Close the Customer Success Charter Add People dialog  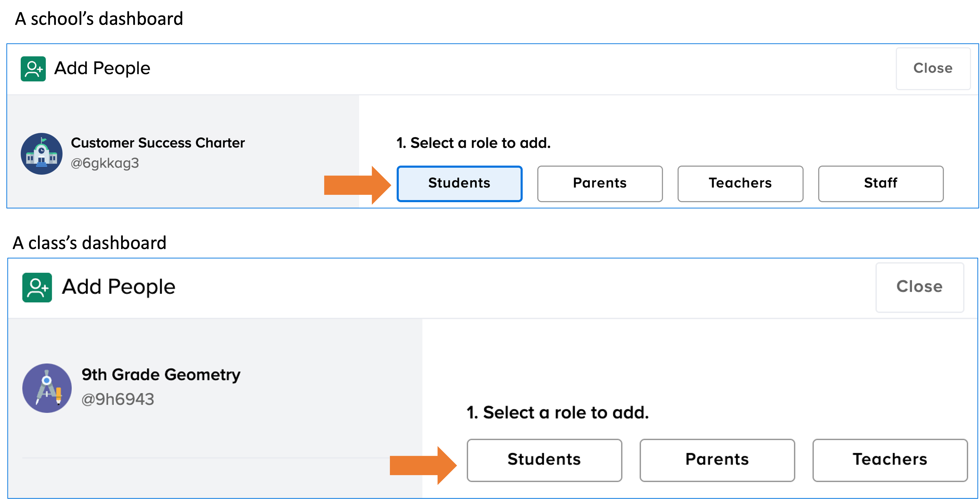pyautogui.click(x=933, y=69)
